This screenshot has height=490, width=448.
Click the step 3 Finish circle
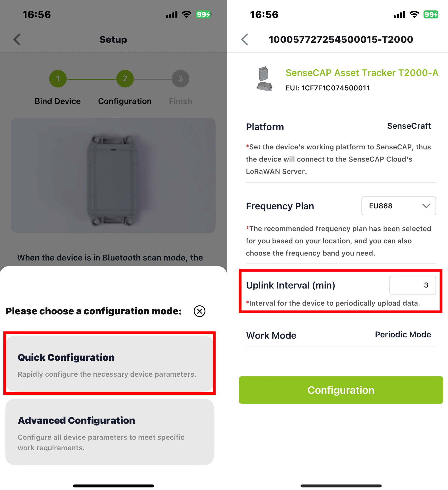click(x=180, y=79)
